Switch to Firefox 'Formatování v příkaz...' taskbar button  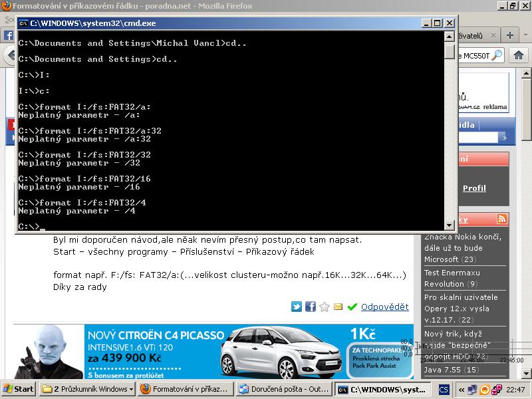point(186,389)
